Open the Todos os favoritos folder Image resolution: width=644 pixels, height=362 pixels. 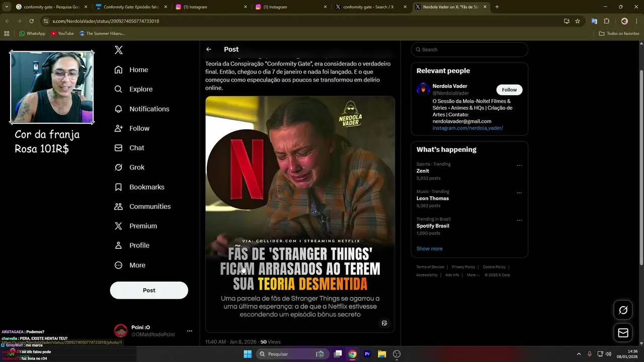[619, 34]
